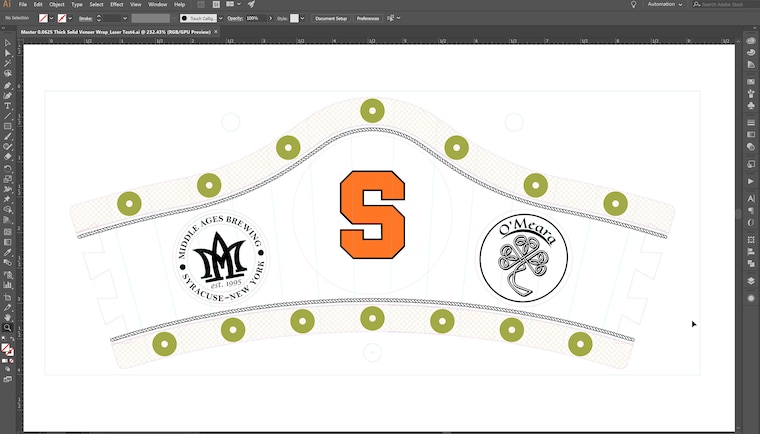Click the fill color swatch in control bar
This screenshot has height=434, width=760.
click(44, 18)
